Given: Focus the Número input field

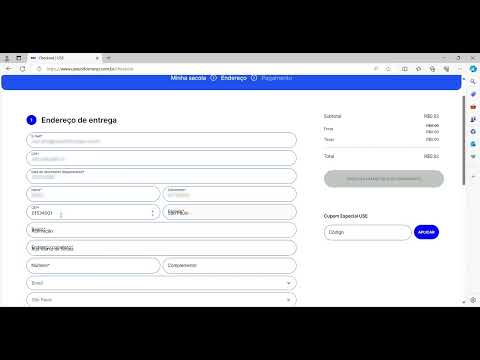Looking at the screenshot, I should click(x=93, y=266).
